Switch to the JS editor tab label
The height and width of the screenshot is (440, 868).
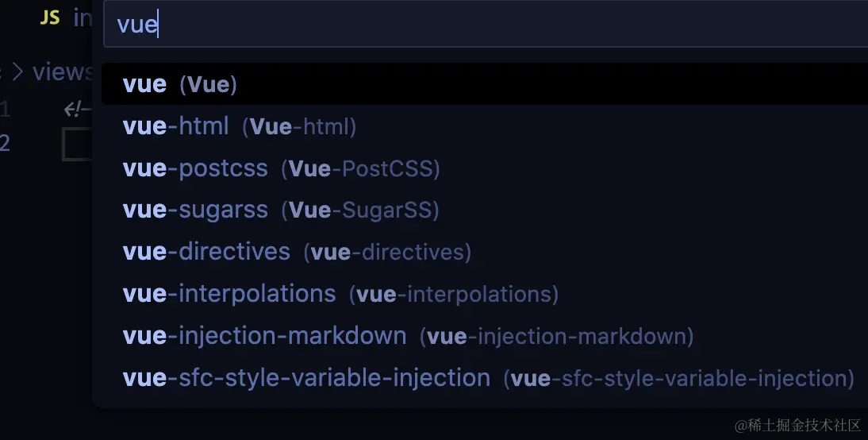tap(82, 17)
